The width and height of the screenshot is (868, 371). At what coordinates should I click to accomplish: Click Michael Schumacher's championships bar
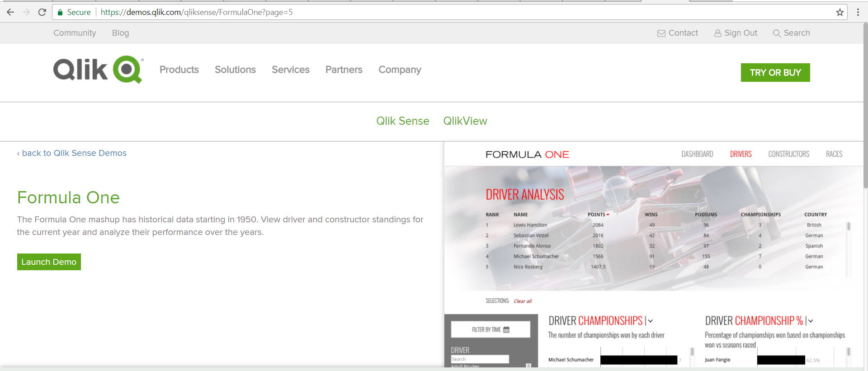click(x=639, y=360)
